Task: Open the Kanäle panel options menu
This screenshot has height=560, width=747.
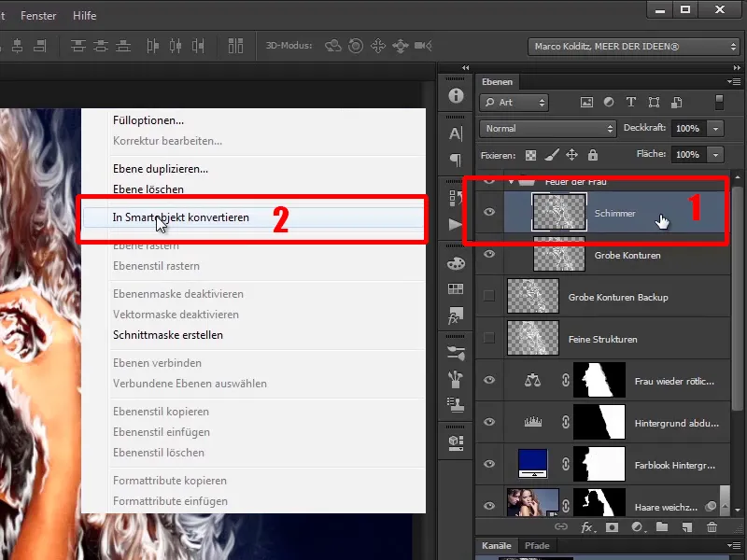Action: click(734, 546)
